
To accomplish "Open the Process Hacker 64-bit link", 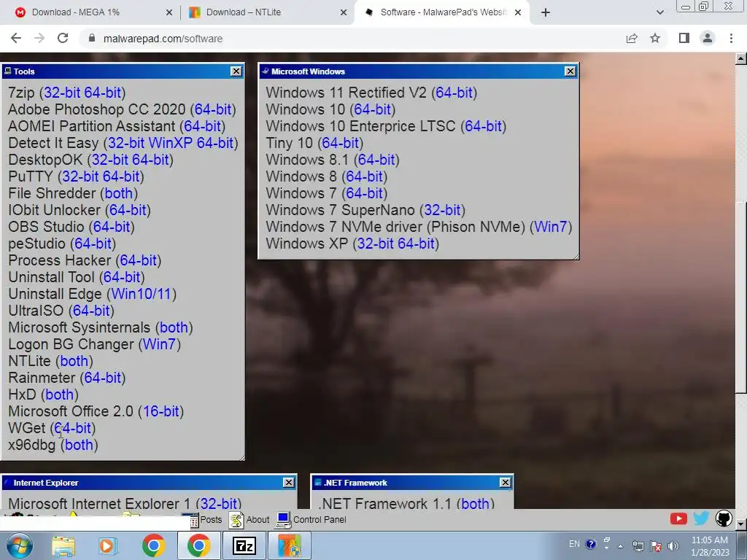I will (138, 260).
